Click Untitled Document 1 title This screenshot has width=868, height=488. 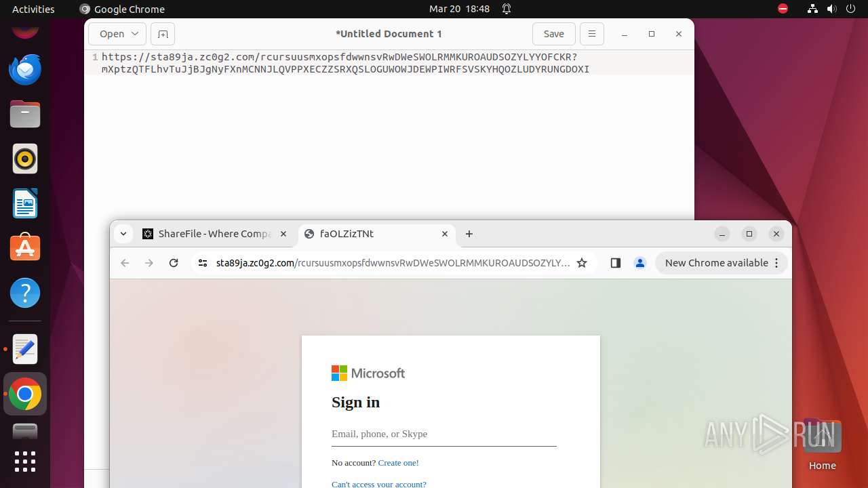point(389,34)
